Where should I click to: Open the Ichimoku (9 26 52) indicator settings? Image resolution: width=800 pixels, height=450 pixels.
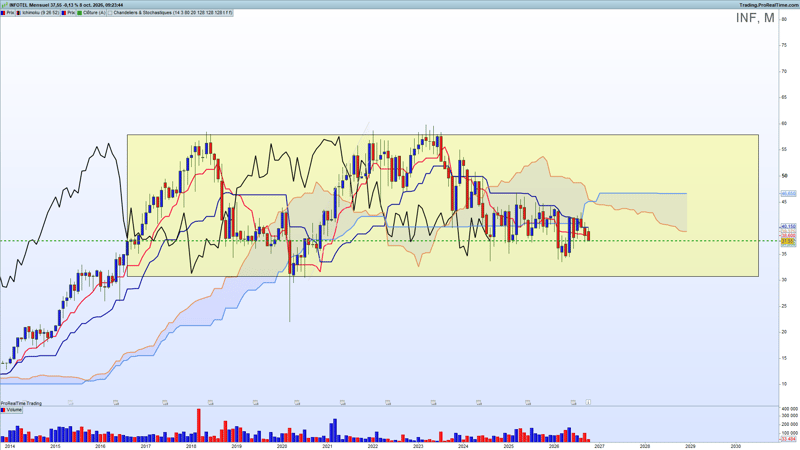pos(38,13)
